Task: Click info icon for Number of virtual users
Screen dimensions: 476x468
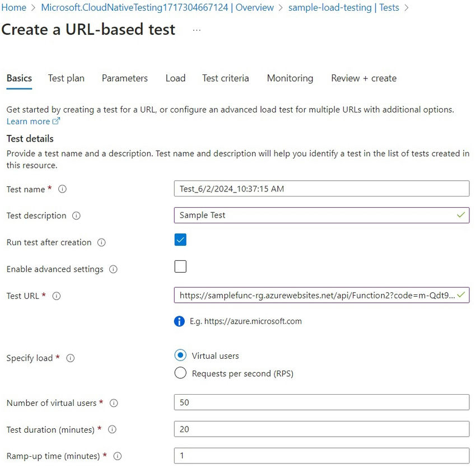Action: pyautogui.click(x=114, y=403)
